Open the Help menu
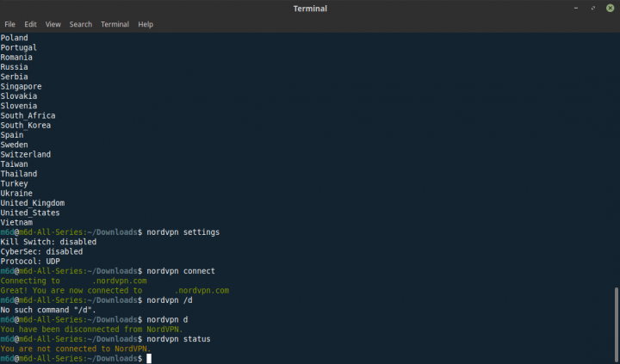Screen dimensions: 620x364 point(146,24)
